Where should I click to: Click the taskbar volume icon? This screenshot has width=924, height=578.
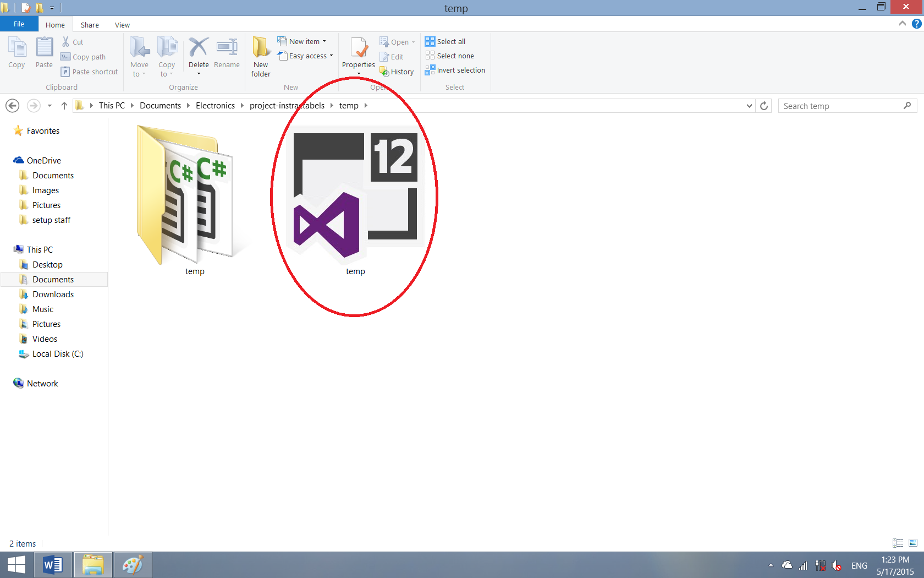point(837,565)
